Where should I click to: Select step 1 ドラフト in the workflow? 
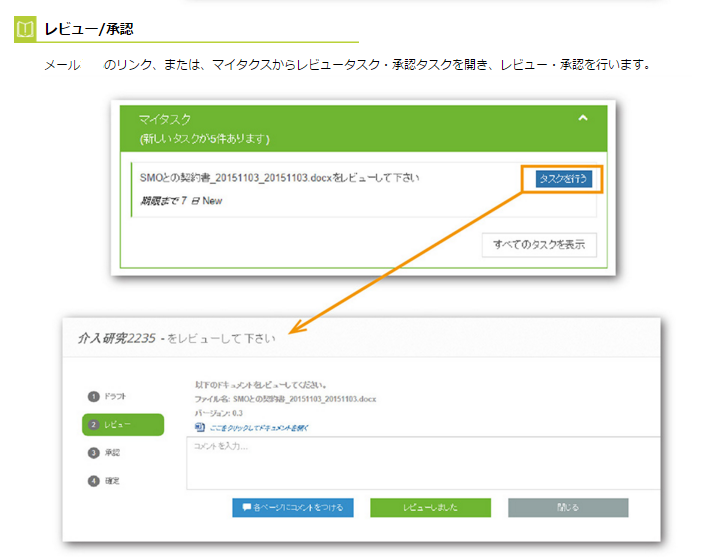[x=107, y=396]
